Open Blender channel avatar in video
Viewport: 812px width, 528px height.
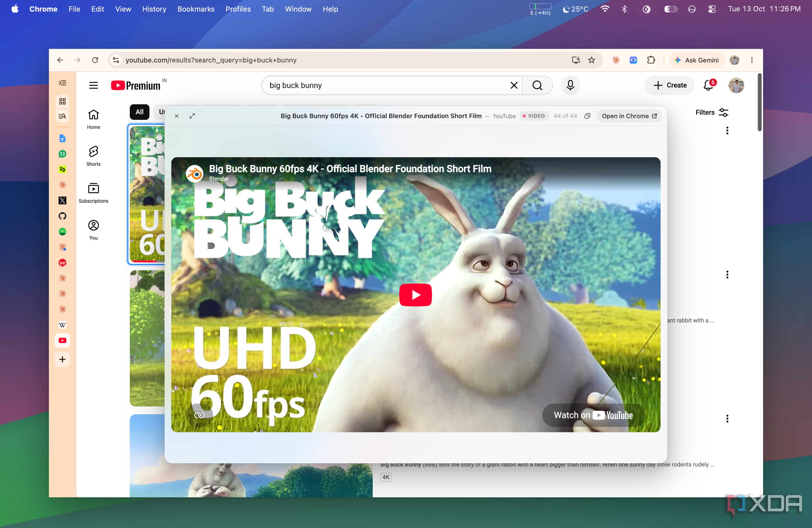[x=195, y=174]
